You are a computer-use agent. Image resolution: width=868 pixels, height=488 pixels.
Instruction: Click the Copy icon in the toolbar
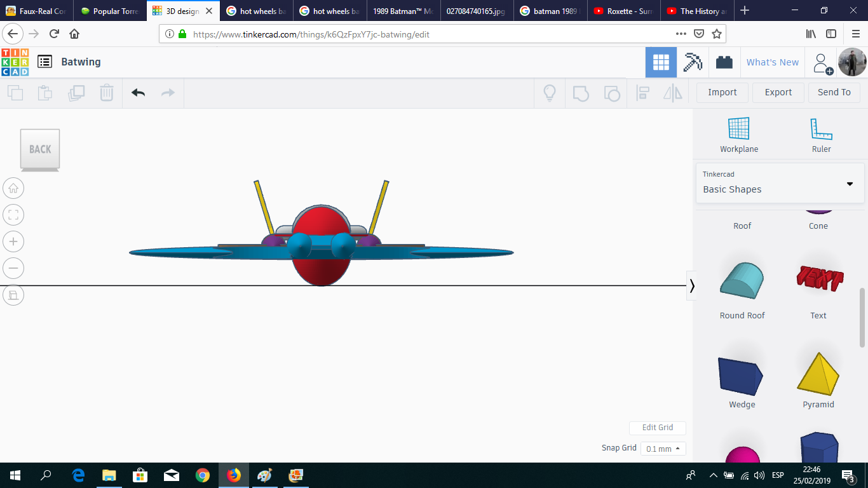click(15, 93)
